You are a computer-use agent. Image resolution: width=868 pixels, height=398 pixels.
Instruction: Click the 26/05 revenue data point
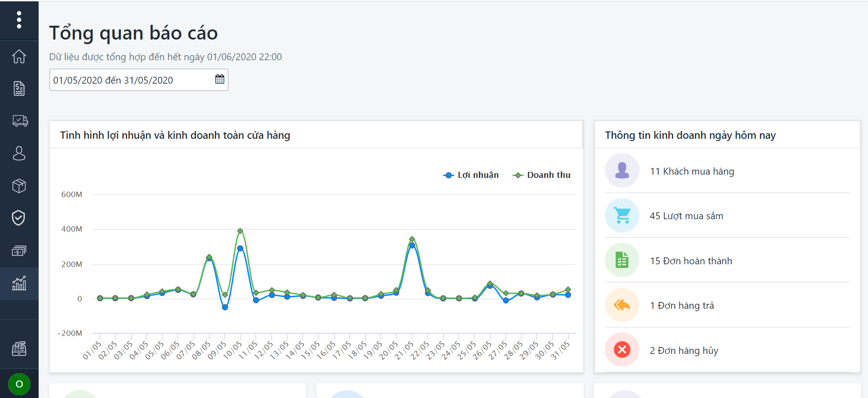click(x=490, y=284)
